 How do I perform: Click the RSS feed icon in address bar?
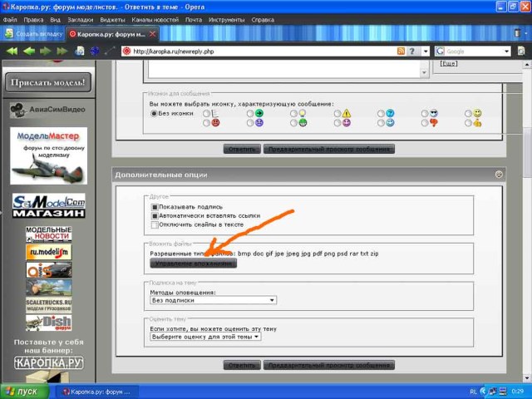[x=401, y=51]
